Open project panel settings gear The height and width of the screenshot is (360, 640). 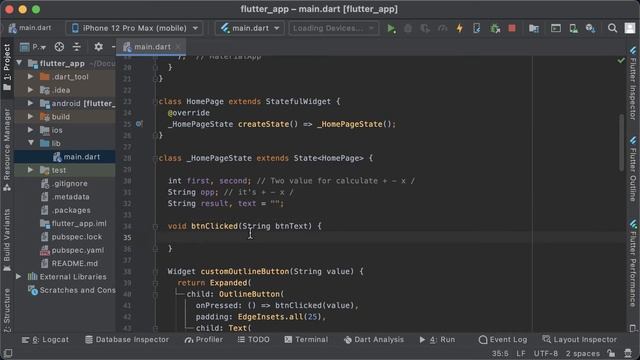click(x=98, y=47)
